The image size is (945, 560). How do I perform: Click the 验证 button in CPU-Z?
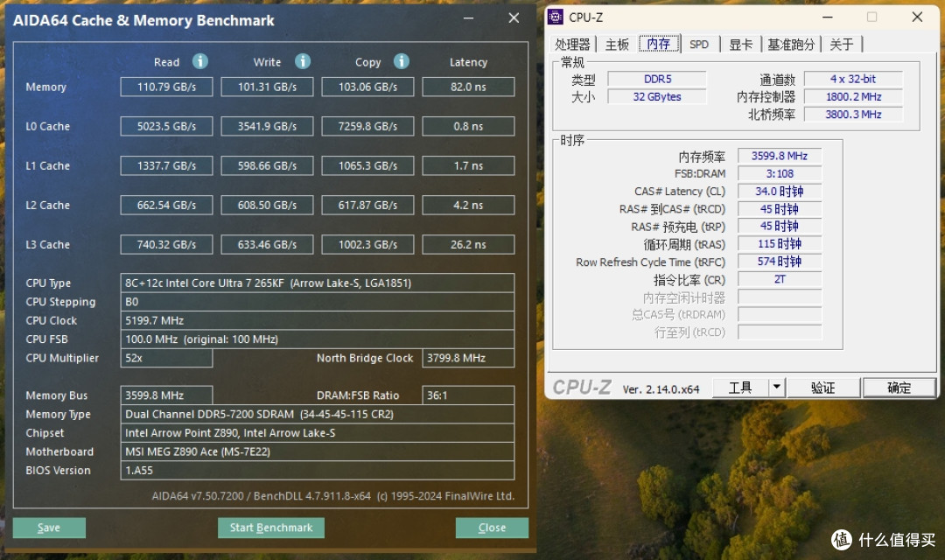[x=823, y=388]
